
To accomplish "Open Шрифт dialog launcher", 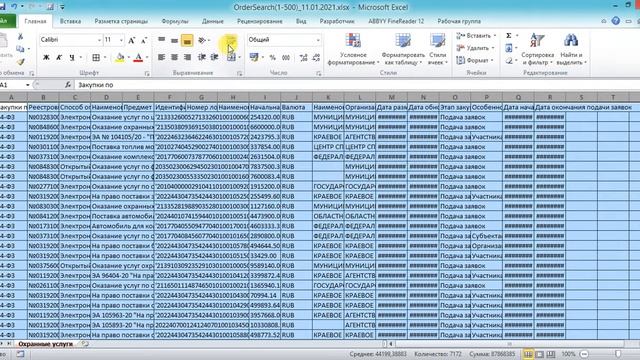I will pos(147,74).
